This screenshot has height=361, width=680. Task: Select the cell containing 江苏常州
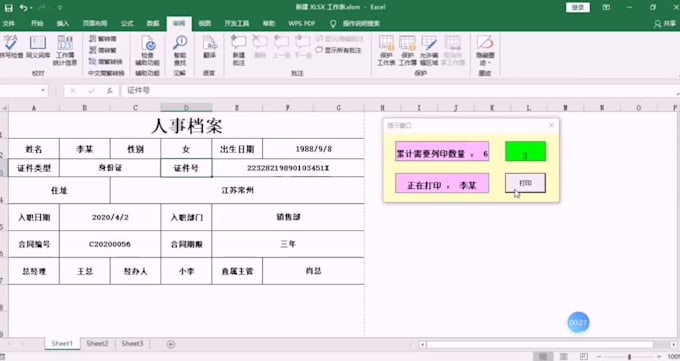pos(237,190)
